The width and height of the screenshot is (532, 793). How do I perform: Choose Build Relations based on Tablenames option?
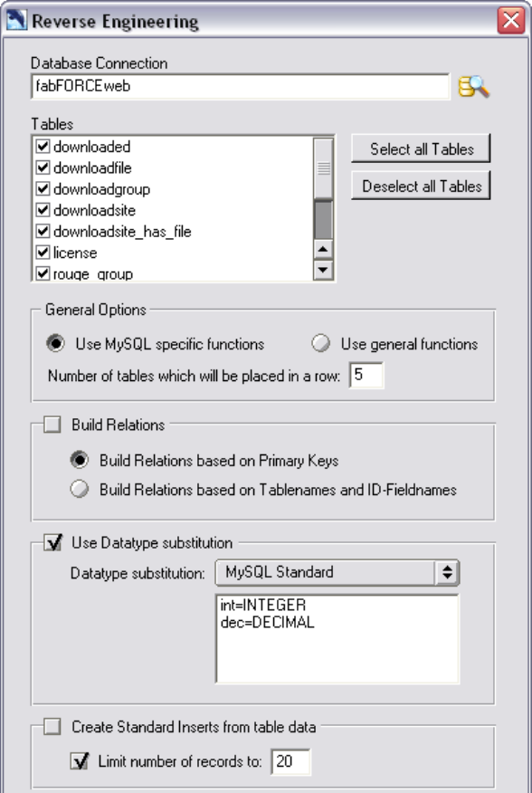tap(80, 489)
